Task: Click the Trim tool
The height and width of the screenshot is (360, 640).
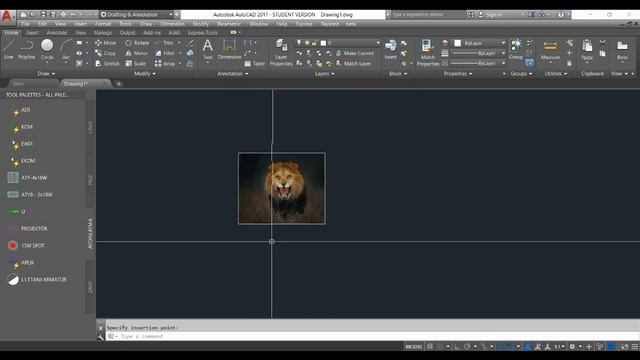Action: click(164, 43)
